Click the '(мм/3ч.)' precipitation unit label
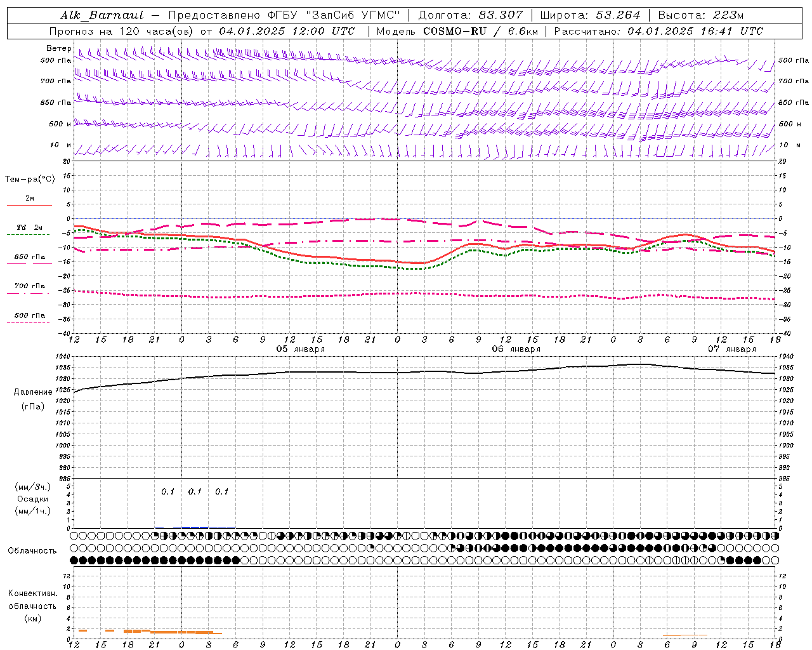812x650 pixels. pos(33,487)
